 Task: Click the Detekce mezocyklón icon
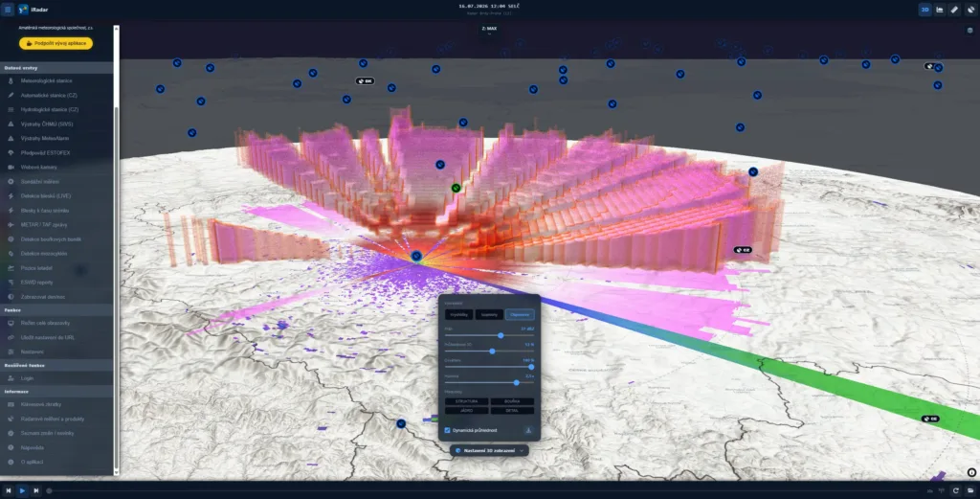(x=11, y=253)
